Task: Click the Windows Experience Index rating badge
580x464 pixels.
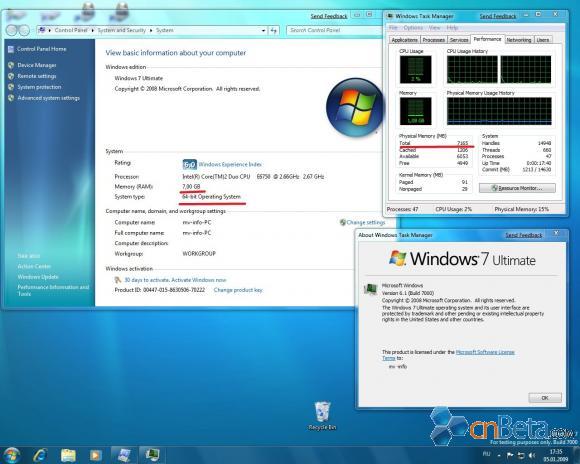Action: [x=189, y=164]
